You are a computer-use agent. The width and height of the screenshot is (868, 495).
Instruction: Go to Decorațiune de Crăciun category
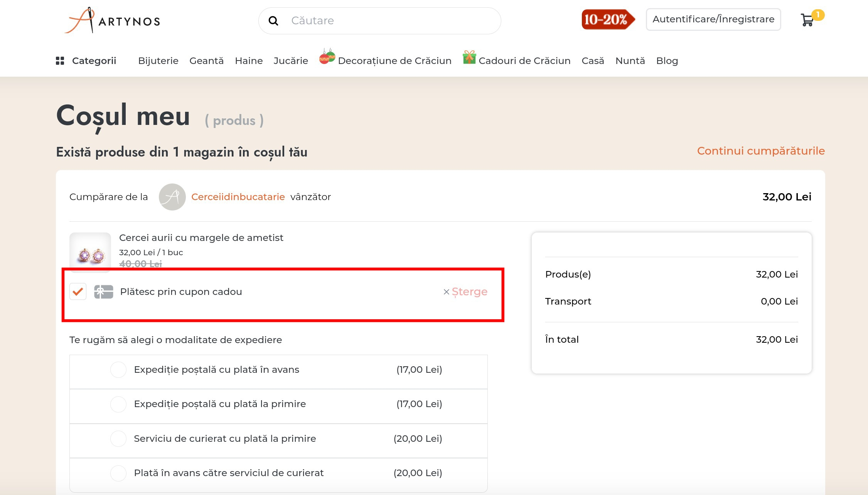pos(394,61)
